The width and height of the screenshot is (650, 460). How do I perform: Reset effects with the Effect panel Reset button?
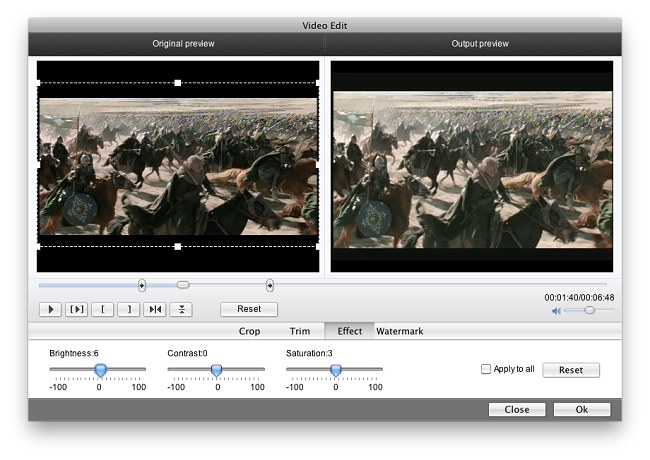tap(571, 370)
